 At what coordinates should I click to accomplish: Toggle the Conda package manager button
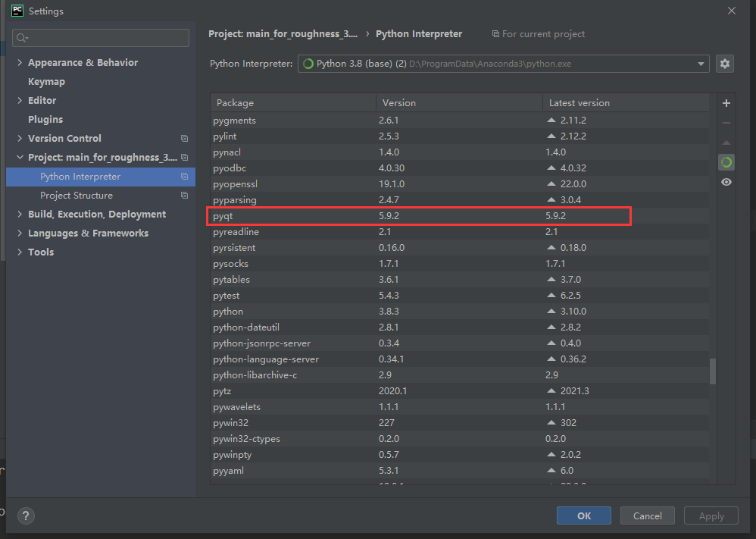pyautogui.click(x=726, y=162)
